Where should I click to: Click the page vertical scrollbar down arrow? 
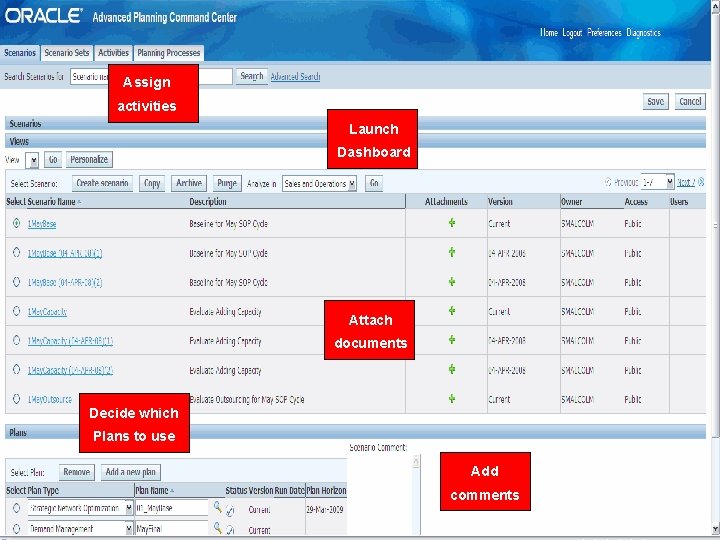point(715,528)
